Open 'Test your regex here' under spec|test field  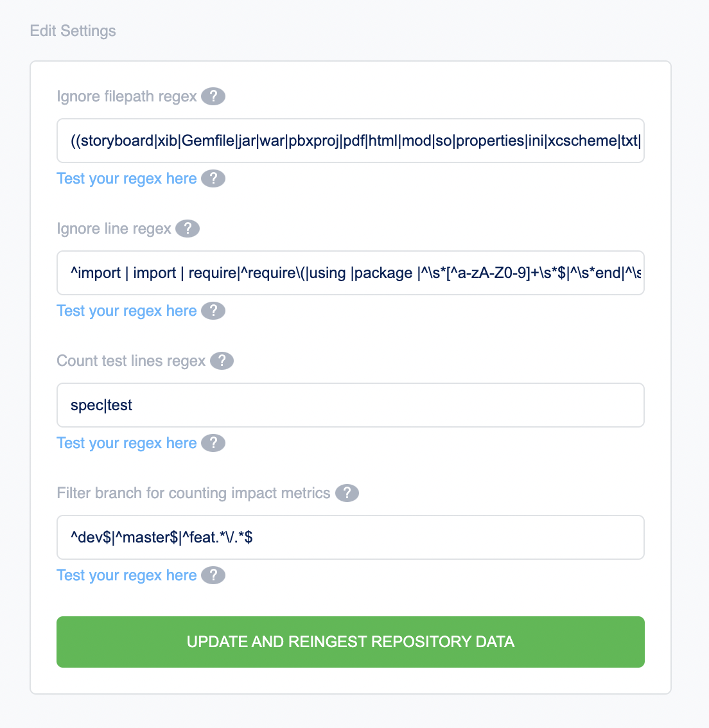127,443
